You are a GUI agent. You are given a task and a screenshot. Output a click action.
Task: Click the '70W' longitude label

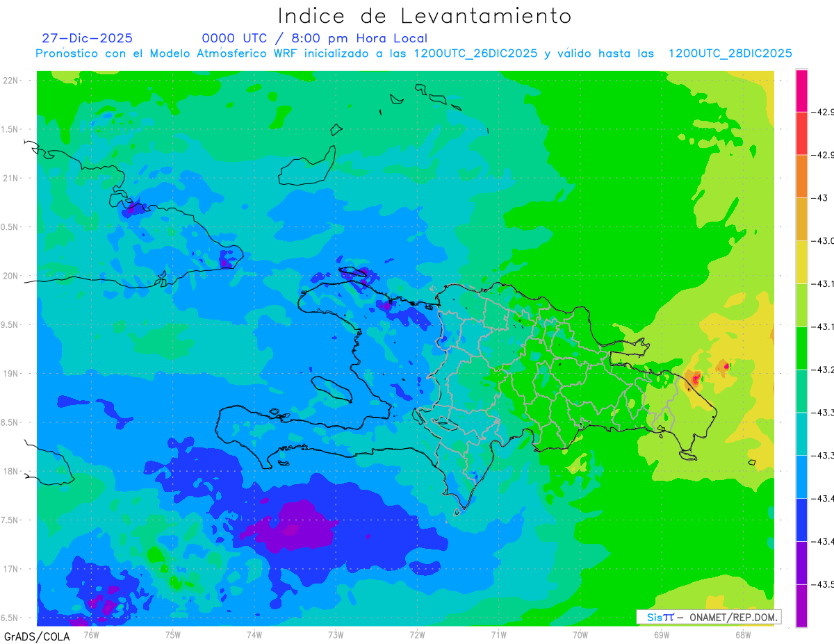[x=580, y=634]
